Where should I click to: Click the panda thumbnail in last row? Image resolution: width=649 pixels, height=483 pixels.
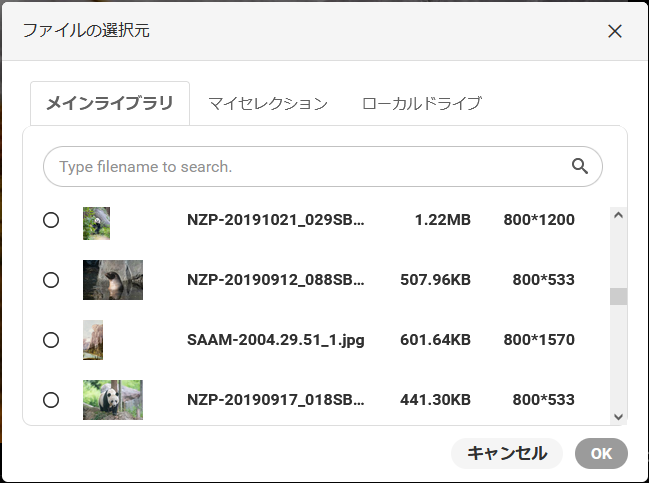112,400
